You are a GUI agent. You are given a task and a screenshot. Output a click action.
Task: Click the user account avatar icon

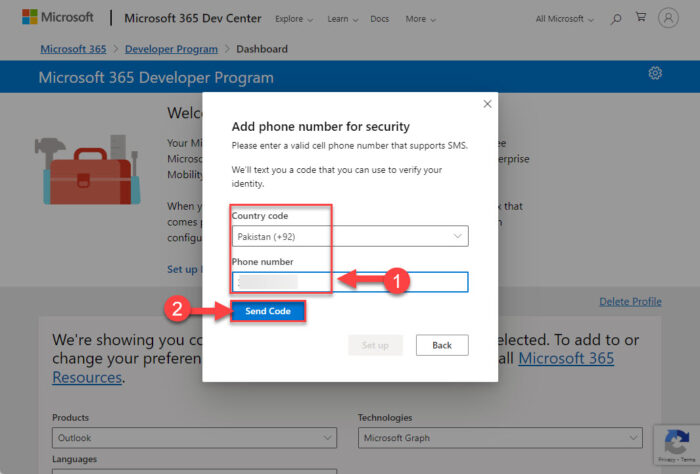tap(668, 18)
